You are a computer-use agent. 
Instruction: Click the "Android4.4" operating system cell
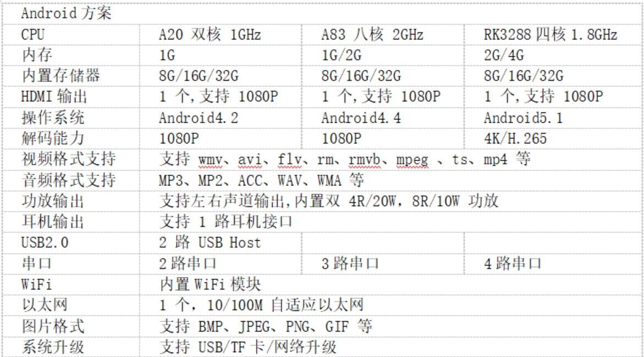point(361,118)
